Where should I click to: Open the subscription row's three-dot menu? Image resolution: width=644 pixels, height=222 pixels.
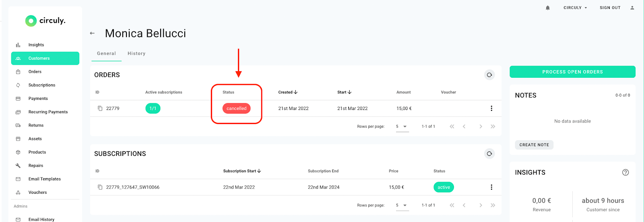[x=491, y=187]
